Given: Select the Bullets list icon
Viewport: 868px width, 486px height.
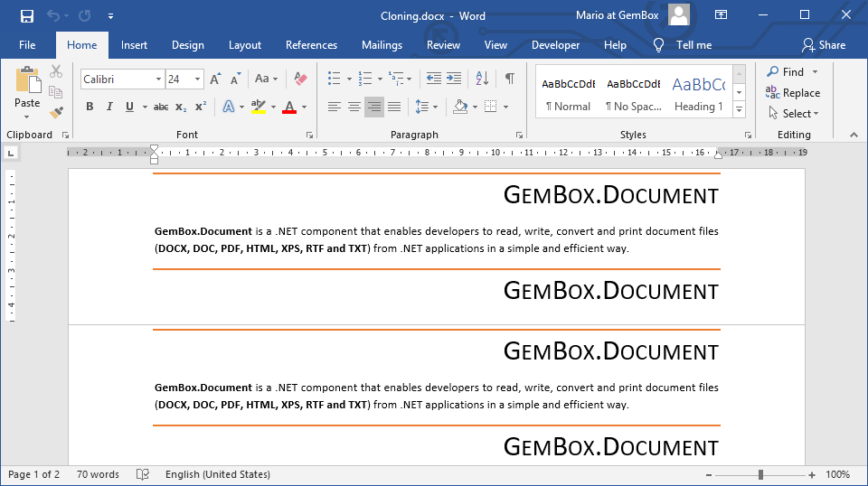Looking at the screenshot, I should click(334, 79).
